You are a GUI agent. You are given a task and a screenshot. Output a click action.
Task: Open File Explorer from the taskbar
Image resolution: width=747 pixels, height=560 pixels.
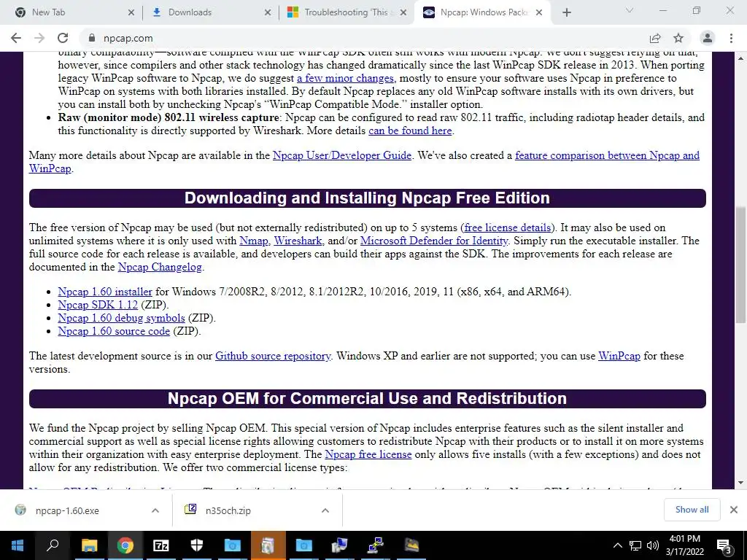(x=89, y=545)
